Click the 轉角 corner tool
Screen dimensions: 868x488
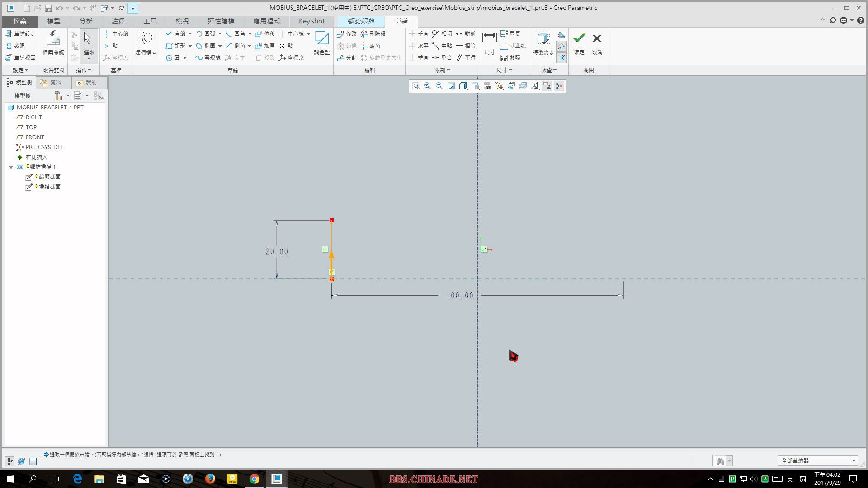pyautogui.click(x=371, y=46)
